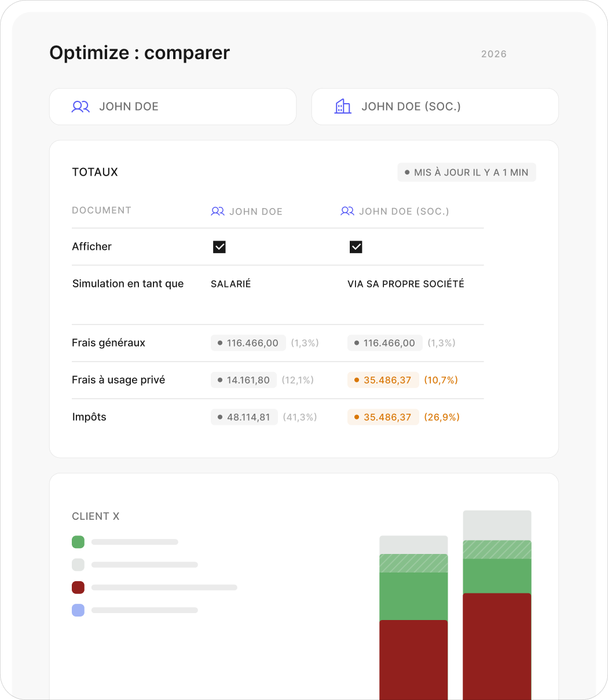Click the TOTAUX section heading
Viewport: 608px width, 700px height.
[x=95, y=172]
